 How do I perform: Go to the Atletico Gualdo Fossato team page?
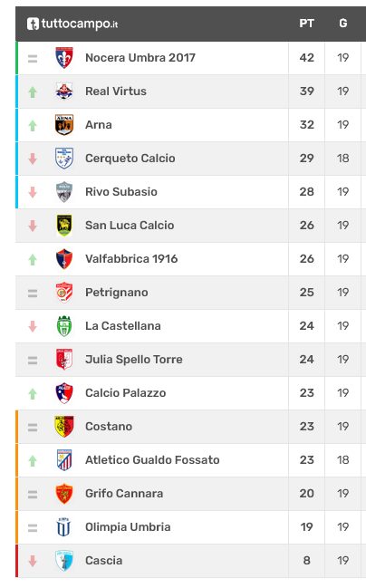click(152, 459)
